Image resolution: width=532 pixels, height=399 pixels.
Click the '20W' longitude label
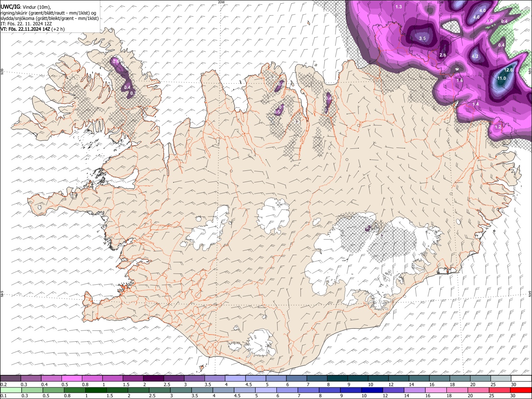(x=221, y=2)
